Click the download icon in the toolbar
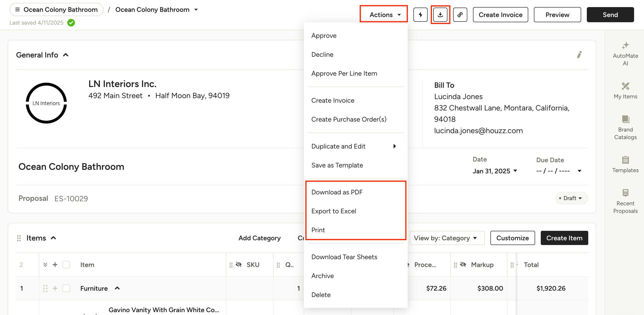Screen dimensions: 644x315 point(440,15)
